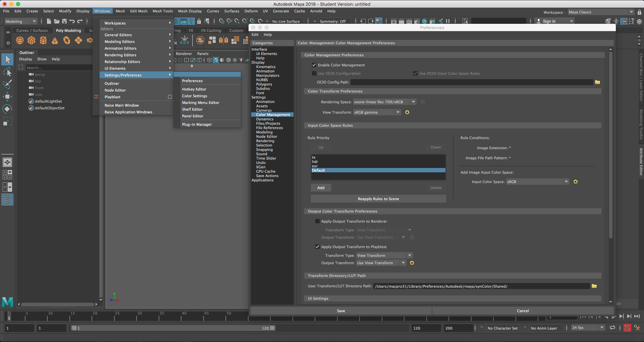
Task: Create a polygon cylinder from the shelf
Action: pyautogui.click(x=43, y=41)
